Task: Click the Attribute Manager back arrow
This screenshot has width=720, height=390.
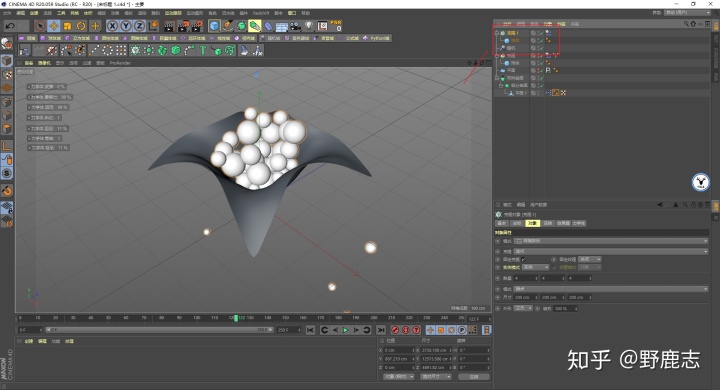Action: tap(660, 205)
